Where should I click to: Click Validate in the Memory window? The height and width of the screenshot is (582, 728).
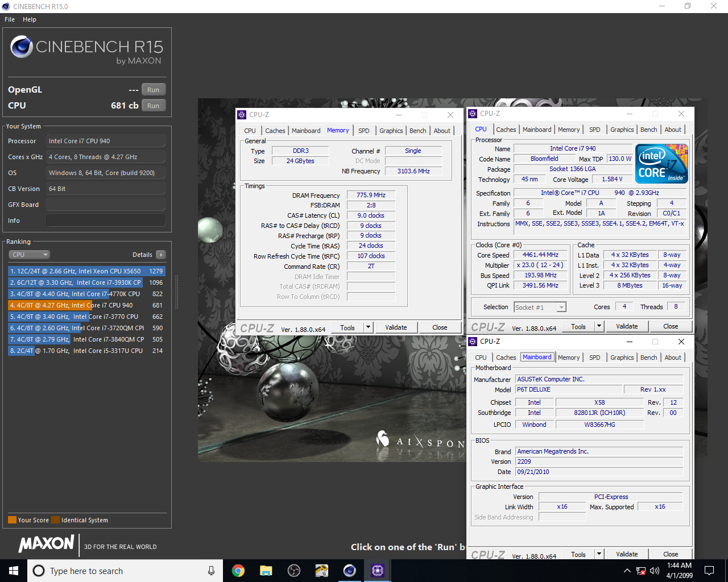pos(396,327)
